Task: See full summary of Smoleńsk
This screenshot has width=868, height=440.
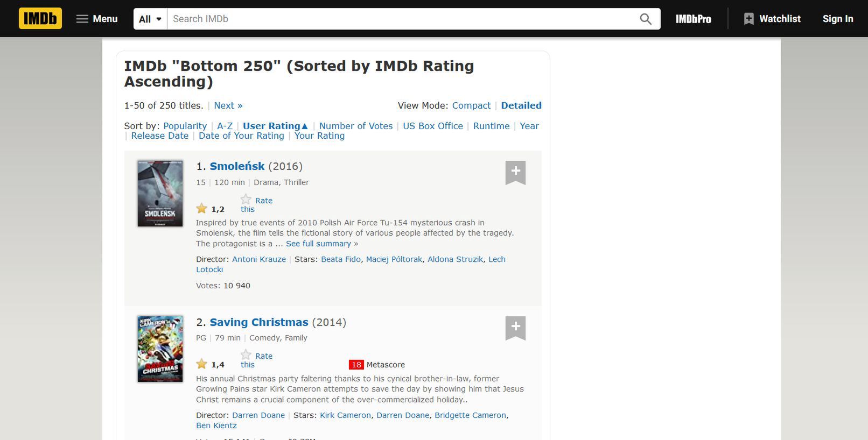Action: coord(318,244)
